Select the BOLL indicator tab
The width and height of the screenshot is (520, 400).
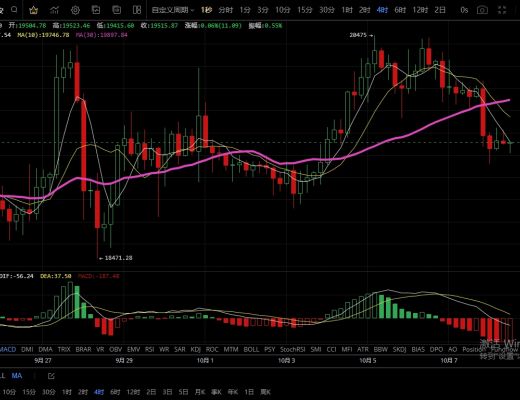(251, 349)
